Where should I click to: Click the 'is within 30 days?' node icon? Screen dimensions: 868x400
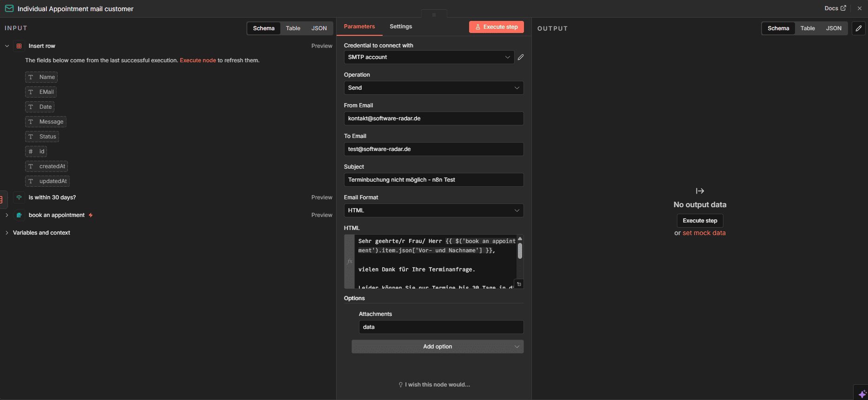click(19, 197)
